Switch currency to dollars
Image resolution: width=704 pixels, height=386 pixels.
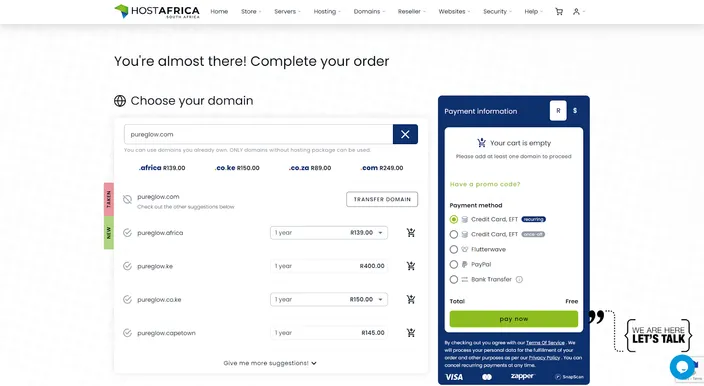[575, 110]
